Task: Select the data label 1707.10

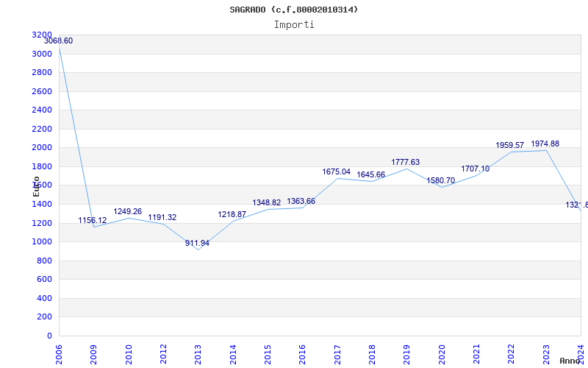Action: tap(475, 169)
